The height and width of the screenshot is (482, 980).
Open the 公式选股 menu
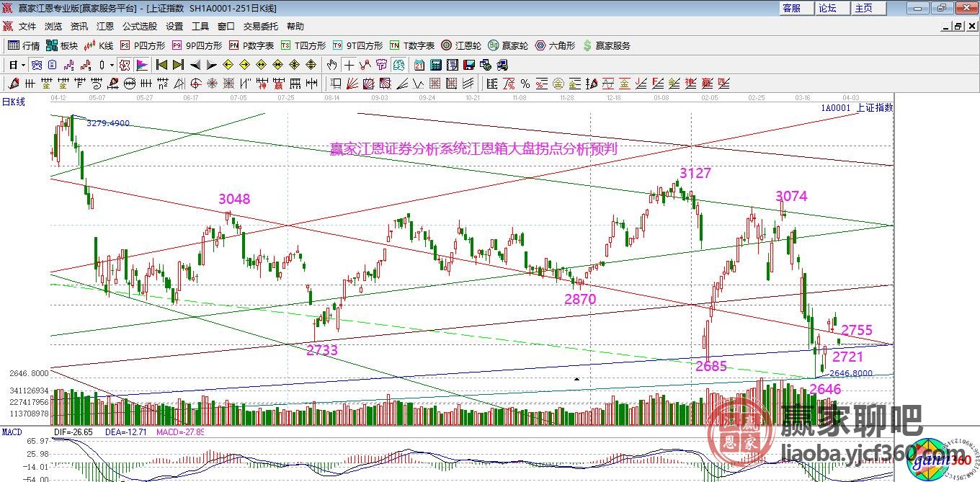pos(140,27)
